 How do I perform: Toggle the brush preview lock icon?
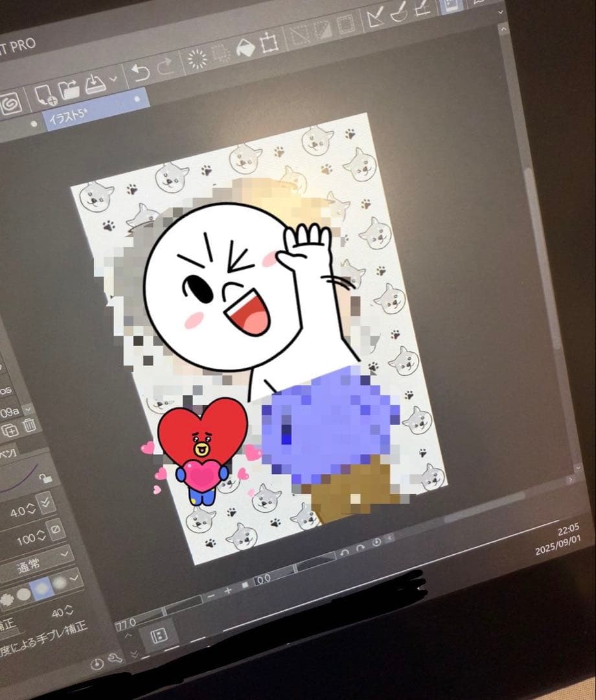44,478
